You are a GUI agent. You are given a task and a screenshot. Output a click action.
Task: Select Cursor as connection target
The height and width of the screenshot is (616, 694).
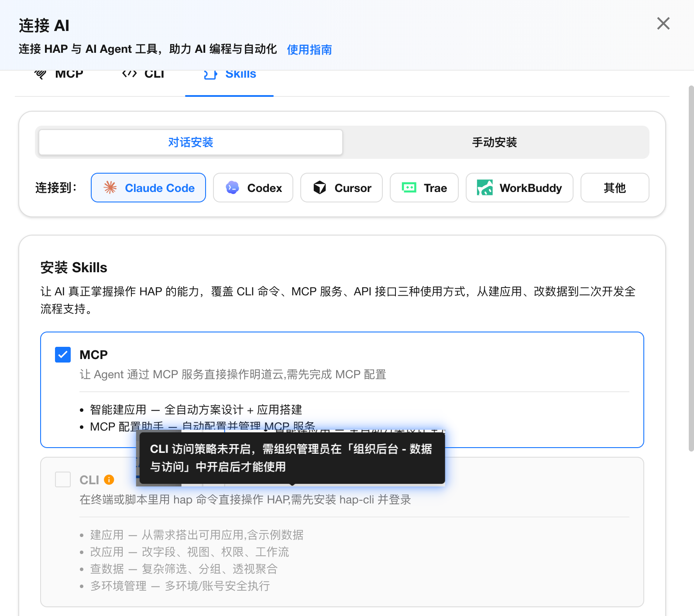341,188
